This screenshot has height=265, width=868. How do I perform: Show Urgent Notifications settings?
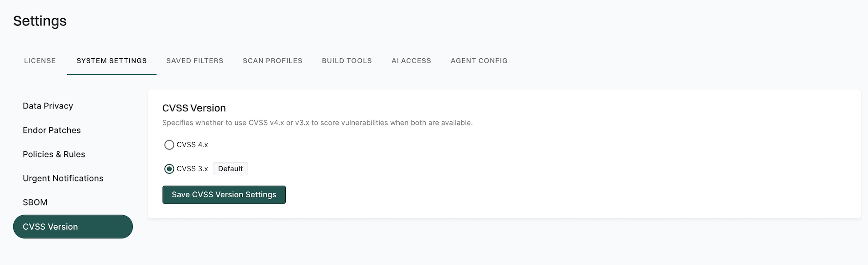[63, 178]
